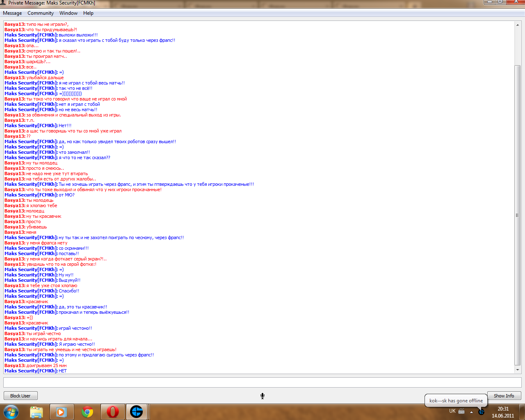The width and height of the screenshot is (525, 420).
Task: Open the Message menu
Action: coord(12,13)
